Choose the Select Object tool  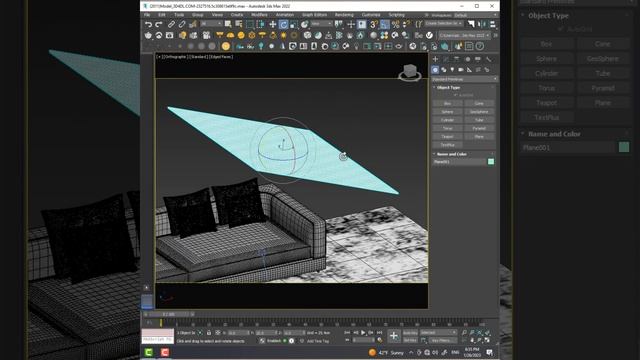click(228, 24)
